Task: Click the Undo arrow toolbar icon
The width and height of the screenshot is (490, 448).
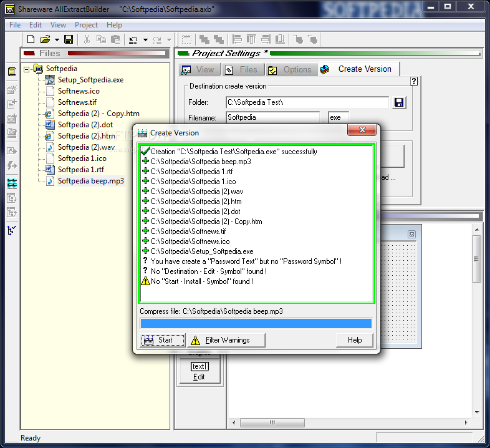Action: click(x=133, y=40)
